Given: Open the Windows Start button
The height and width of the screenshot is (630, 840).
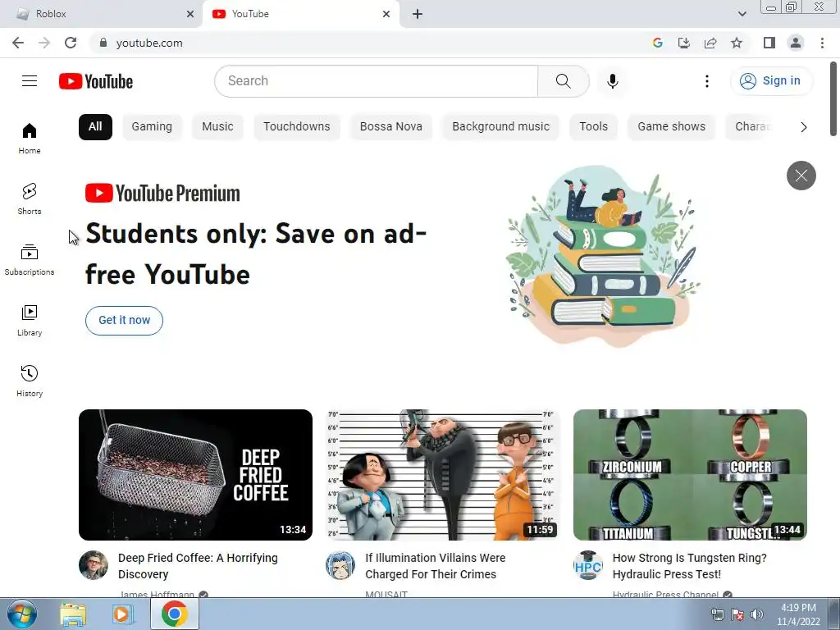Looking at the screenshot, I should pyautogui.click(x=22, y=614).
